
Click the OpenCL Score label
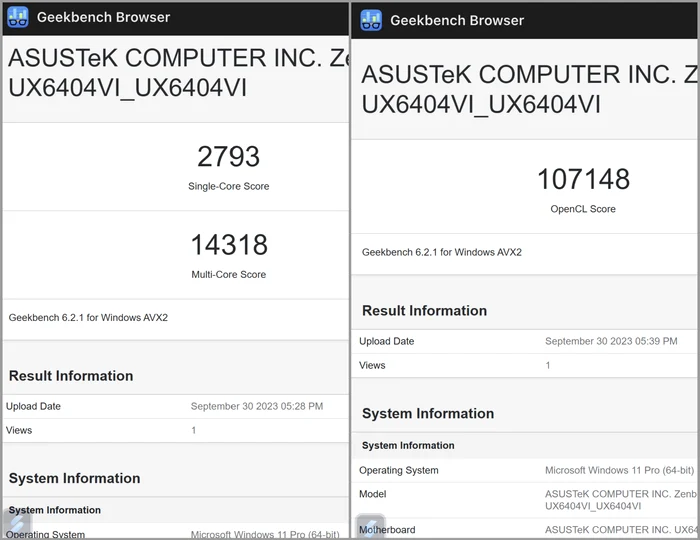coord(583,209)
